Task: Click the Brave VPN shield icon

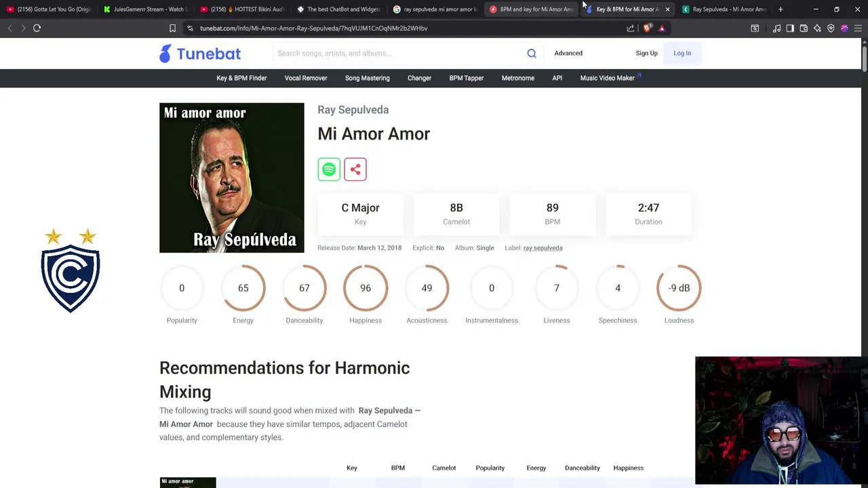Action: pyautogui.click(x=831, y=28)
